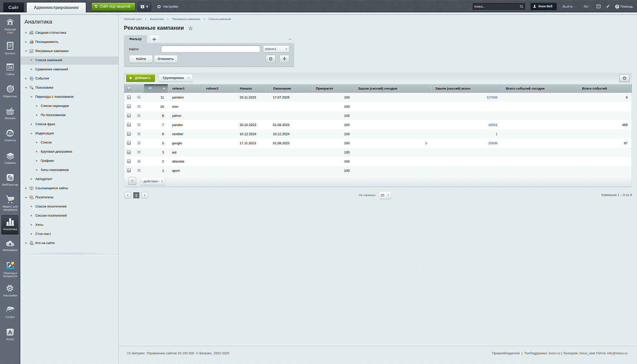Switch to the Сайт tab

click(14, 7)
